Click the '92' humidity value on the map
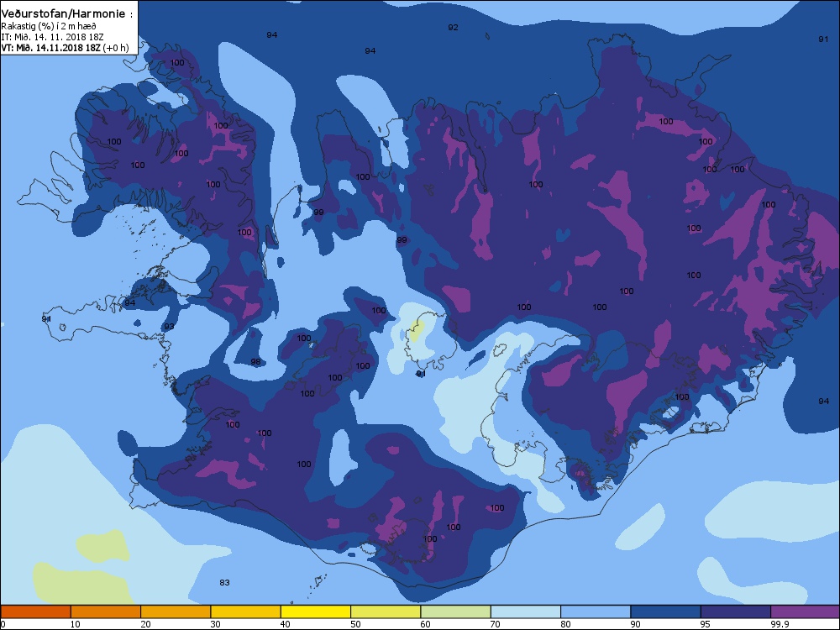The height and width of the screenshot is (630, 840). pyautogui.click(x=454, y=28)
